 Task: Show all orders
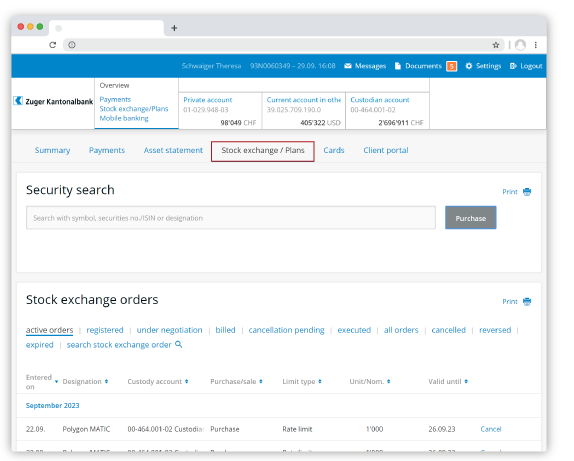[x=401, y=330]
